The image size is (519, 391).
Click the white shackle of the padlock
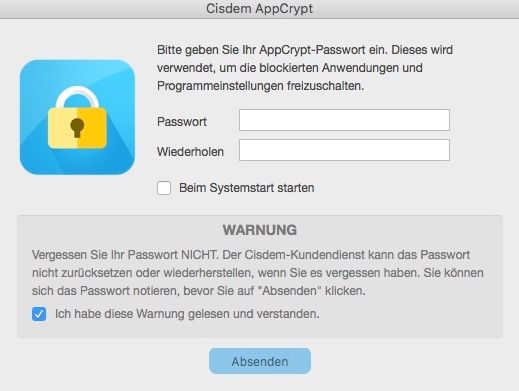pyautogui.click(x=77, y=98)
